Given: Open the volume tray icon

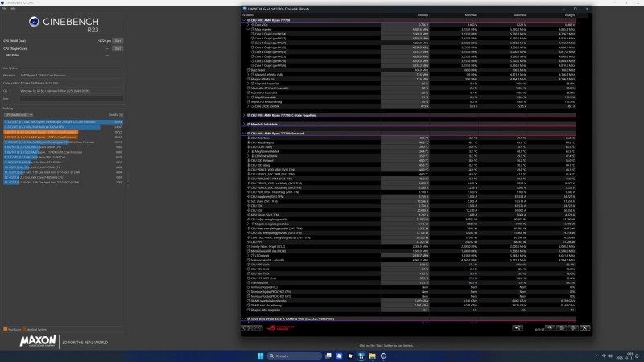Looking at the screenshot, I should click(610, 356).
